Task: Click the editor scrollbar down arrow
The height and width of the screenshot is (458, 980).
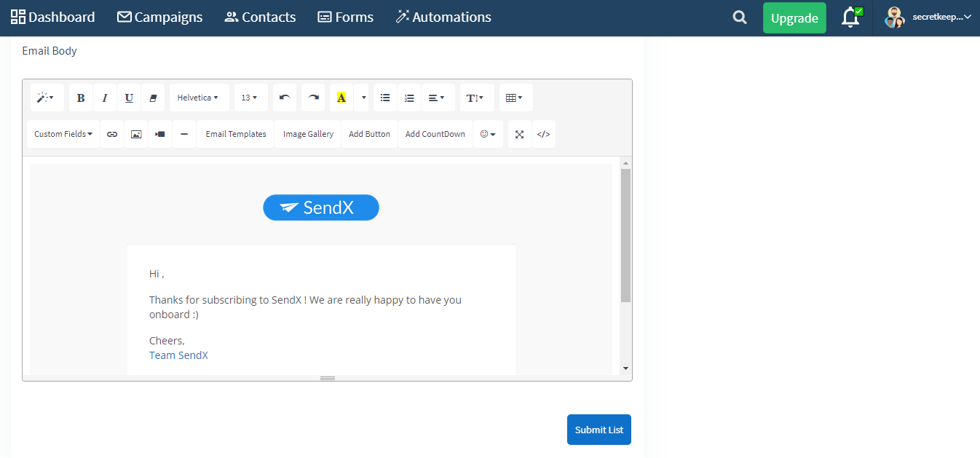Action: (x=626, y=368)
